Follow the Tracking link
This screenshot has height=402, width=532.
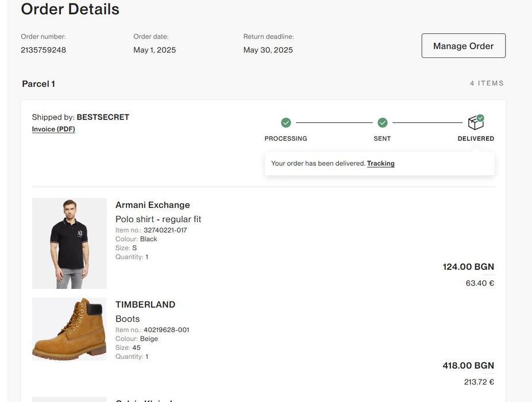[x=381, y=164]
